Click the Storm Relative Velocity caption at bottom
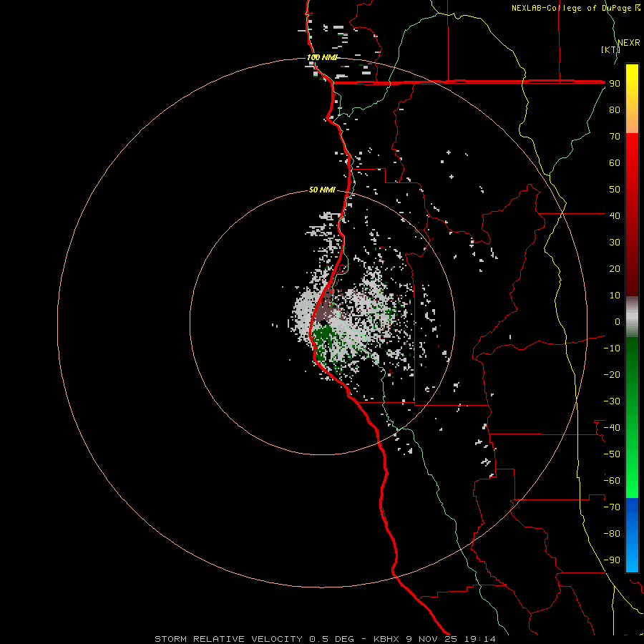Viewport: 644px width, 644px height. click(x=325, y=639)
